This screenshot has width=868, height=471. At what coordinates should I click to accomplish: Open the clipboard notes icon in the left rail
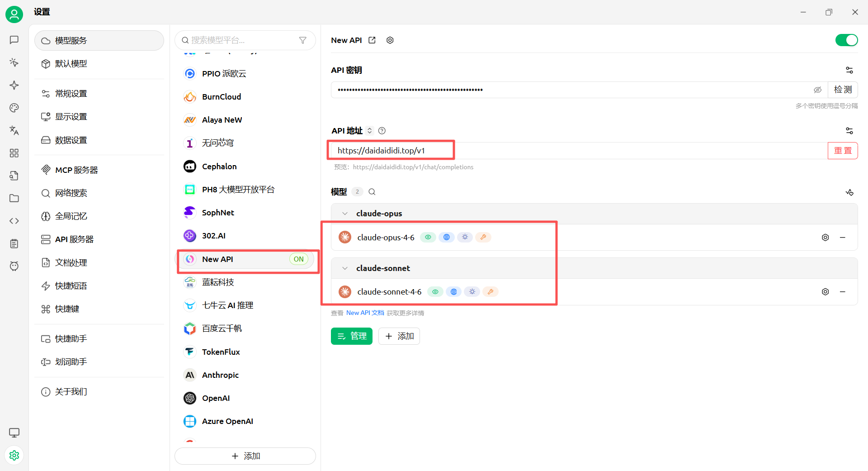click(14, 243)
